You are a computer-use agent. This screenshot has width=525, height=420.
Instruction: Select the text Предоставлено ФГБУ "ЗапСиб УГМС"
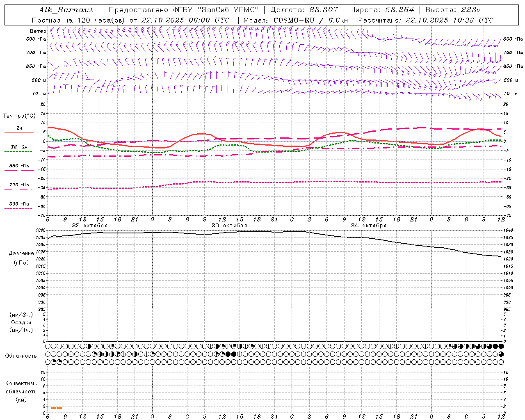pyautogui.click(x=184, y=10)
